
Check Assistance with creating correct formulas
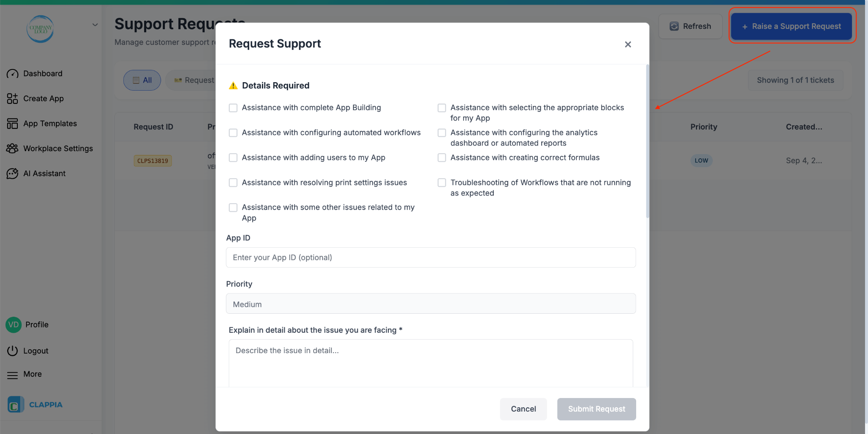coord(442,158)
